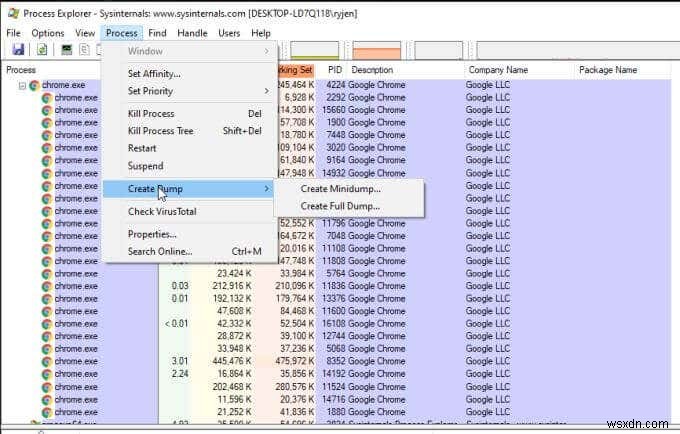Screen dimensions: 680x434
Task: Choose Create Full Dump from the submenu
Action: click(349, 206)
